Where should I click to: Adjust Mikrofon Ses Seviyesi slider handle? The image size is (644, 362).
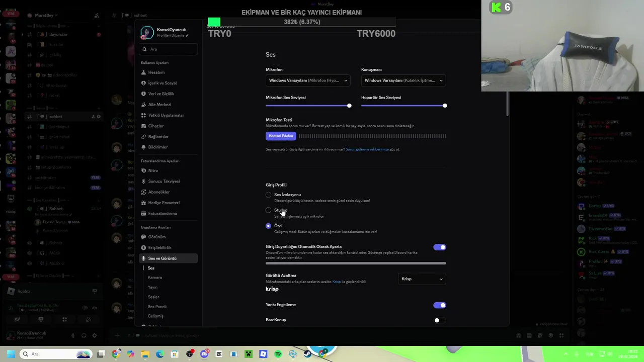[349, 106]
